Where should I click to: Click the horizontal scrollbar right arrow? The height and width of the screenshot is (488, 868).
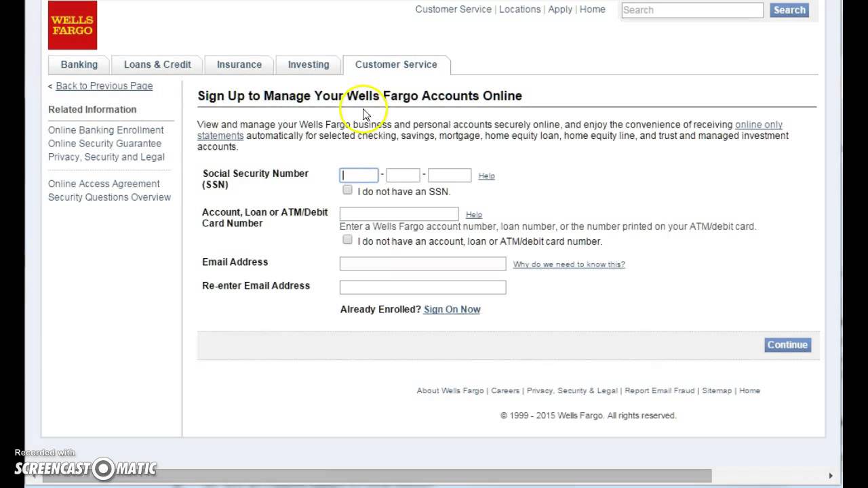(x=831, y=476)
